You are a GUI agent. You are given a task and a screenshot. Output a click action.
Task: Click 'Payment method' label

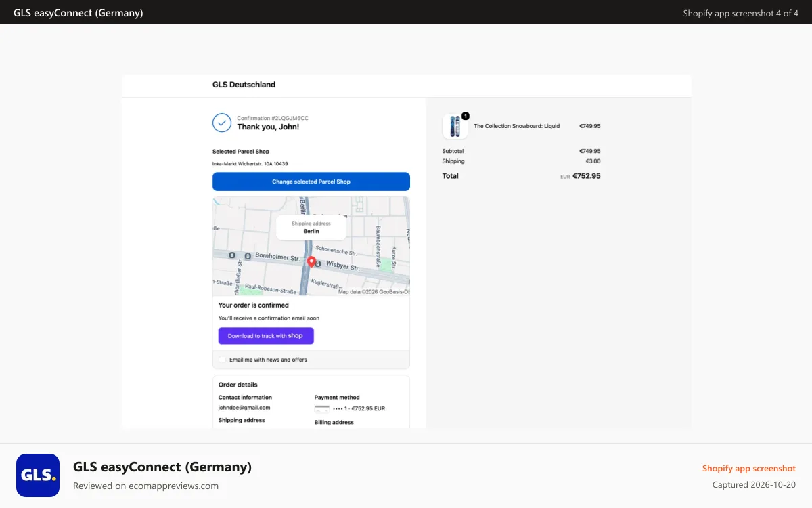point(337,398)
